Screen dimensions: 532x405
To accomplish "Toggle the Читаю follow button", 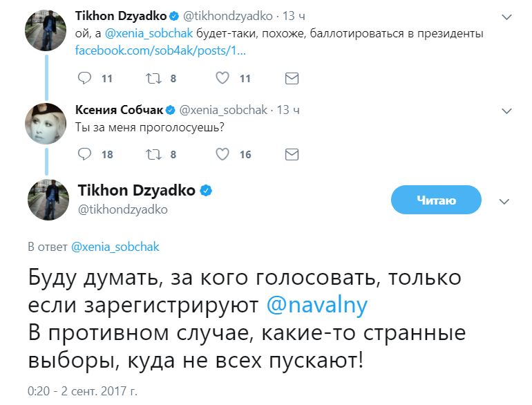I will tap(435, 200).
